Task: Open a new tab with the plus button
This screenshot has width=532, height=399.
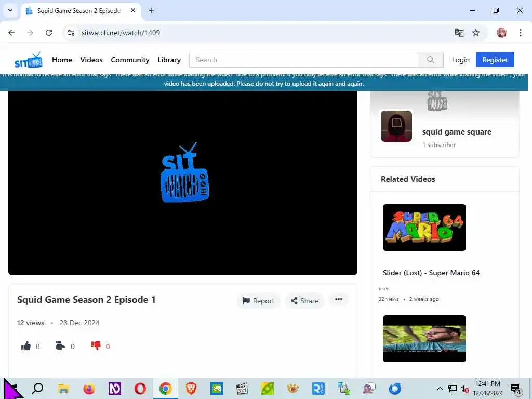Action: point(152,10)
